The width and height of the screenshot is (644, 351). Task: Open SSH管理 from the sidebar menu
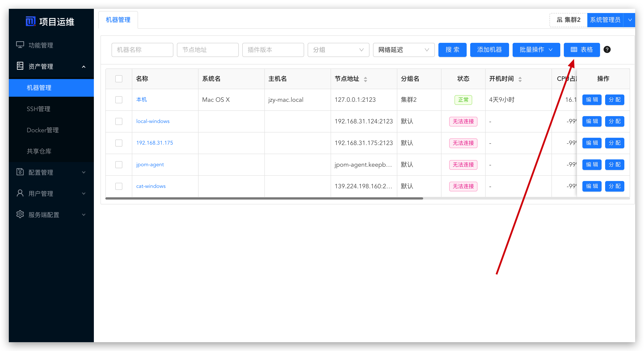tap(38, 109)
